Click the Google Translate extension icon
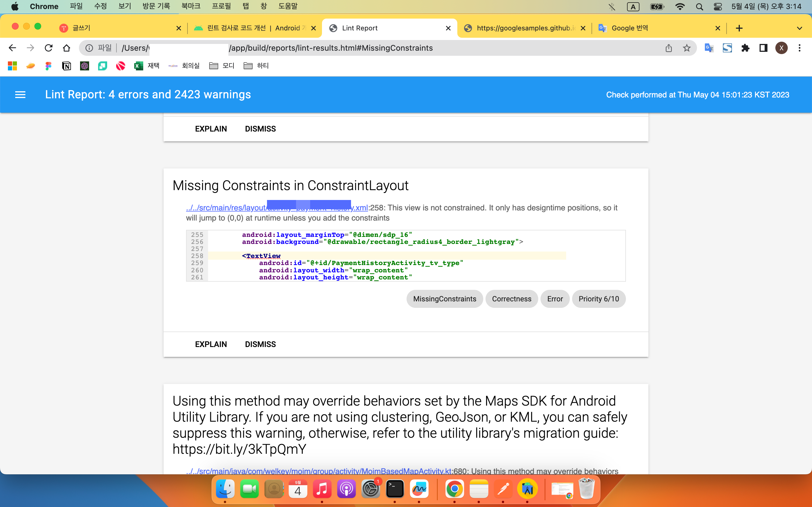812x507 pixels. point(709,48)
